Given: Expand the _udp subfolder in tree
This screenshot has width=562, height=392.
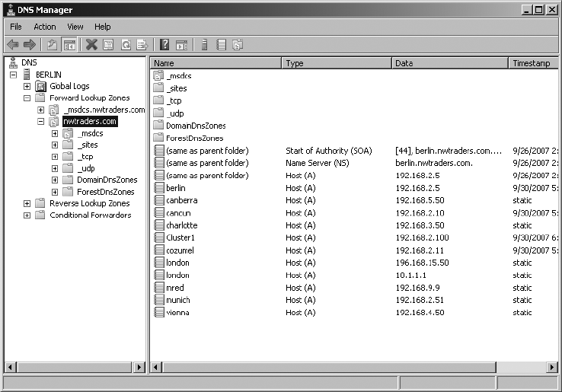Looking at the screenshot, I should tap(55, 168).
